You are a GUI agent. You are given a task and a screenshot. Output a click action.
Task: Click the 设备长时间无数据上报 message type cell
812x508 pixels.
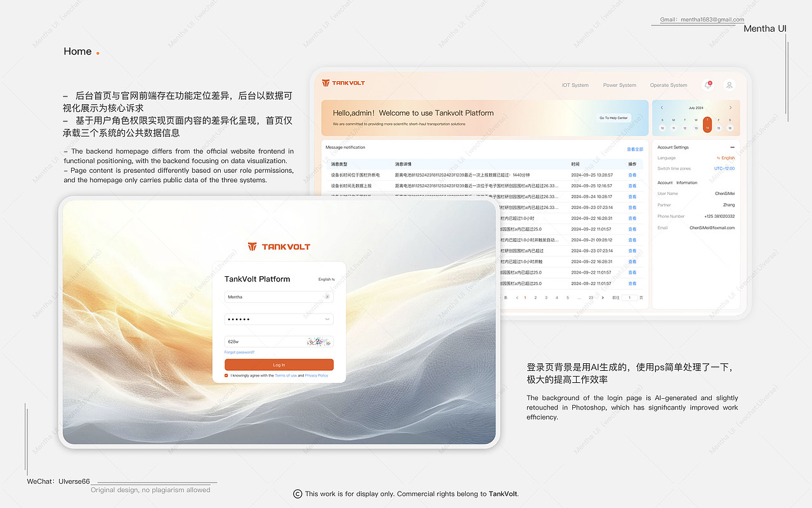[x=351, y=186]
